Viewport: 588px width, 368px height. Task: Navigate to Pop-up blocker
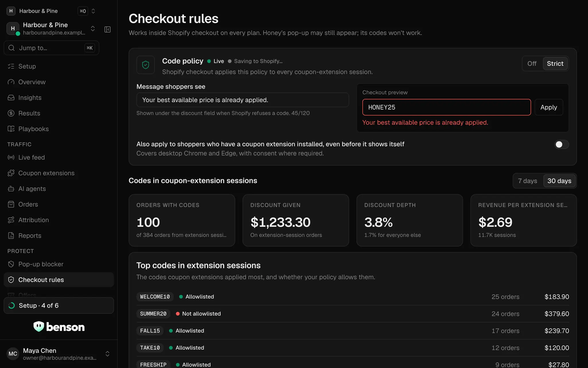point(59,264)
